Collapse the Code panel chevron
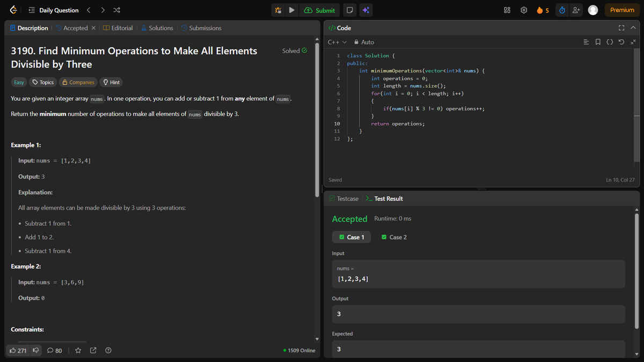 tap(633, 28)
